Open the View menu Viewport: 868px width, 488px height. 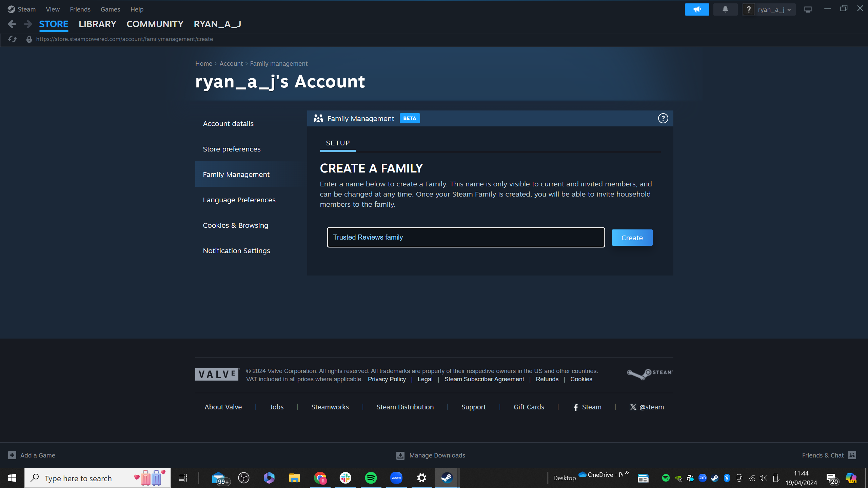[53, 9]
